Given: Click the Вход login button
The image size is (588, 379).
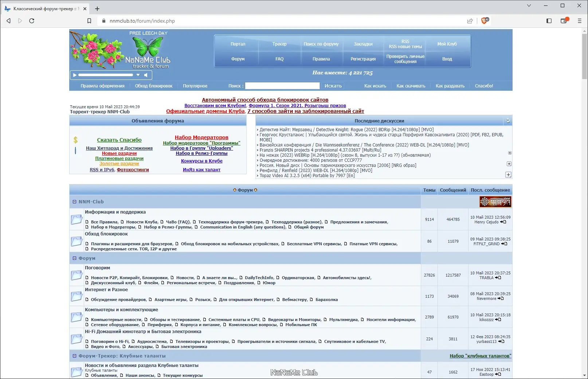Looking at the screenshot, I should 447,59.
